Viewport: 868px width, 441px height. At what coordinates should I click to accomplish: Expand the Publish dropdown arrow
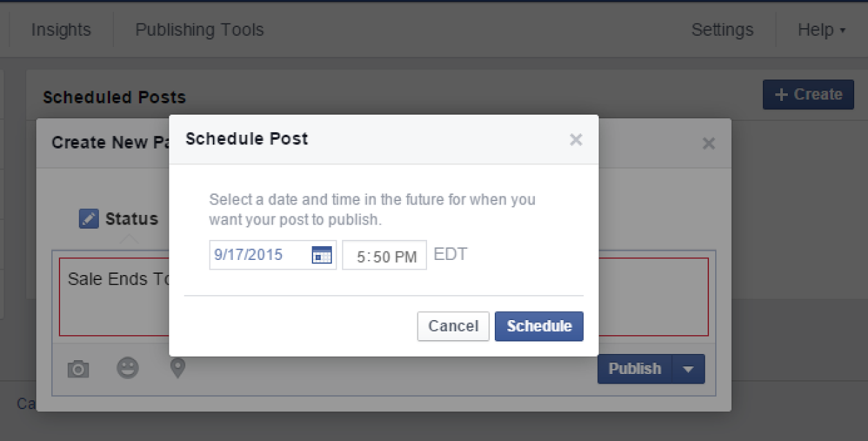688,369
